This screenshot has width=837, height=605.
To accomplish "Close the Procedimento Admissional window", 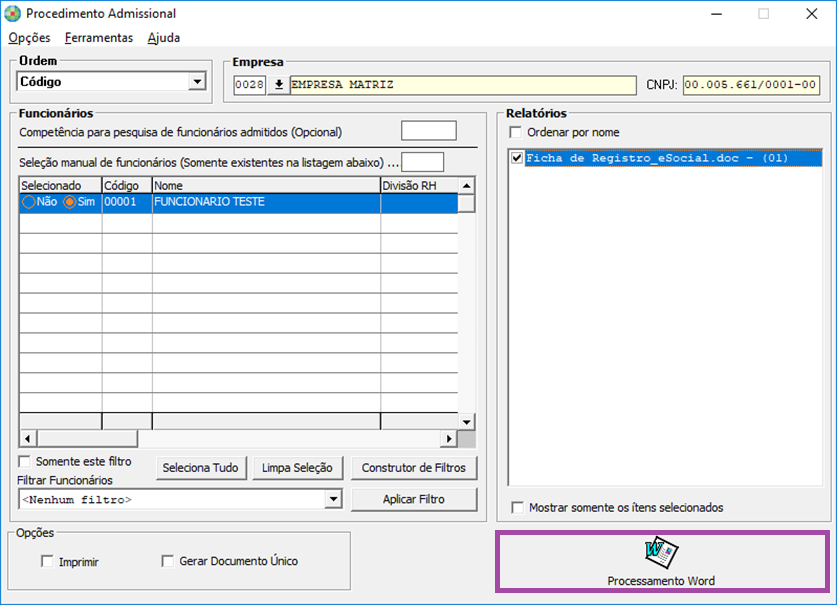I will coord(811,14).
